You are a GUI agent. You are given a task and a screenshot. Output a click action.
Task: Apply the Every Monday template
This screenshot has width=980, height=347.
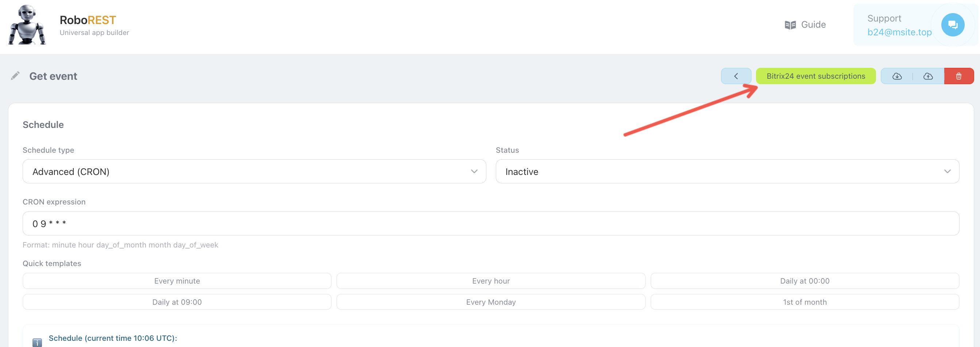pos(491,302)
